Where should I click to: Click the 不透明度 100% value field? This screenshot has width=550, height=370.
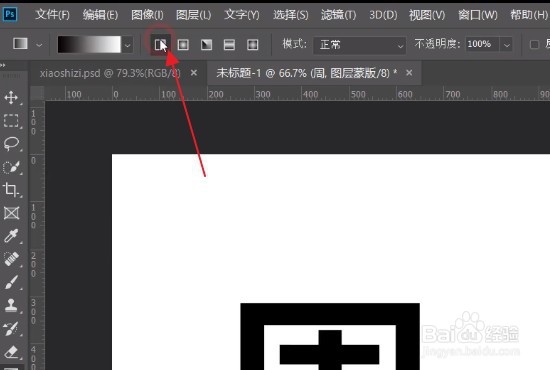pyautogui.click(x=482, y=44)
